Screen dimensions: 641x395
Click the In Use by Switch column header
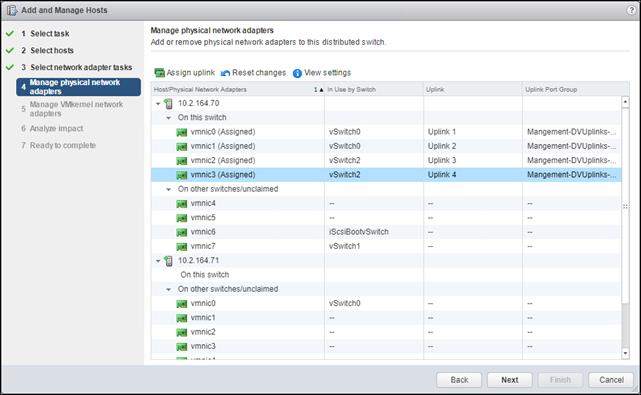click(374, 90)
